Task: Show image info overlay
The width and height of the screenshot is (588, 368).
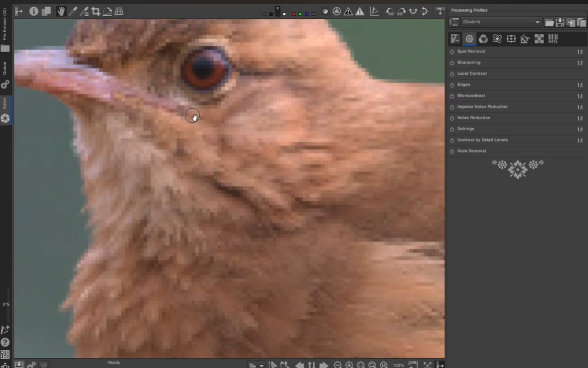Action: [34, 11]
